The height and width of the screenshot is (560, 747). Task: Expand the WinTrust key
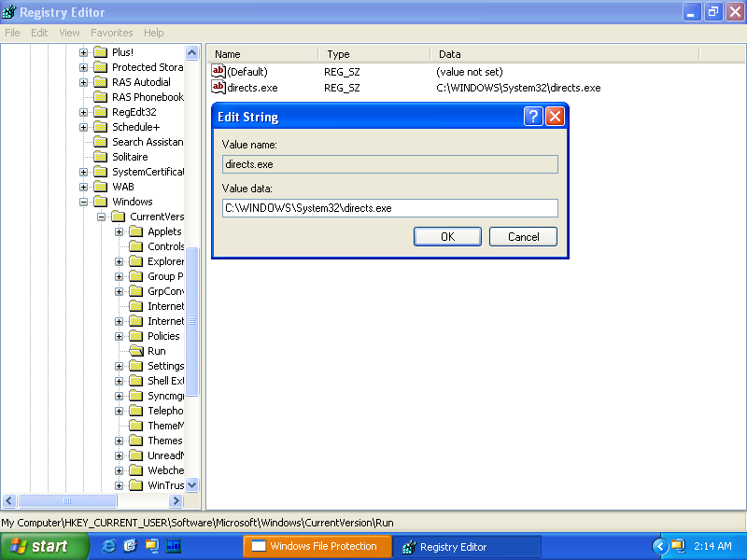tap(120, 485)
